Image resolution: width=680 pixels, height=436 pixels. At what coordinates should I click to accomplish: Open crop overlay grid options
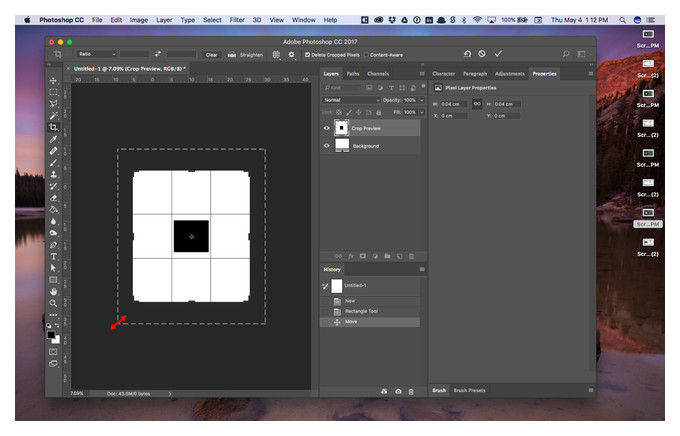276,55
